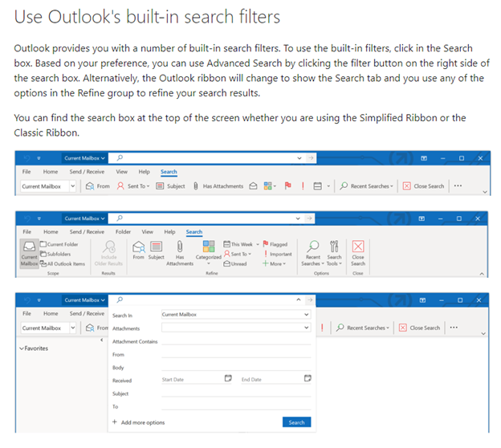This screenshot has width=501, height=448.
Task: Click Unread envelope icon in Simplified Ribbon image
Action: pos(253,186)
